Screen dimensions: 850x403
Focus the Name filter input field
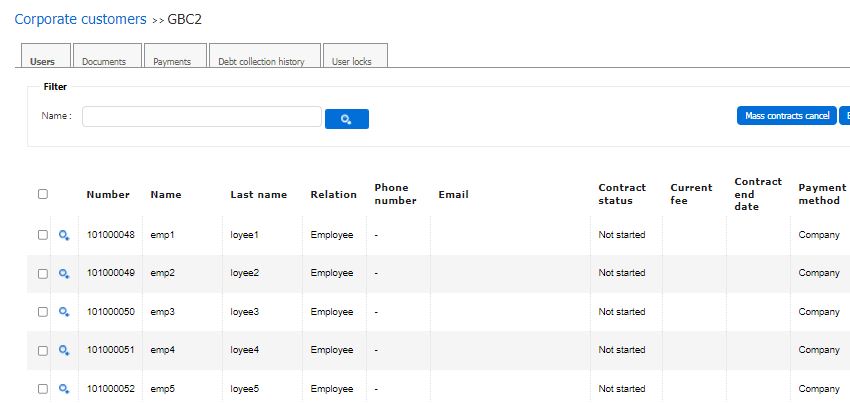(x=201, y=117)
